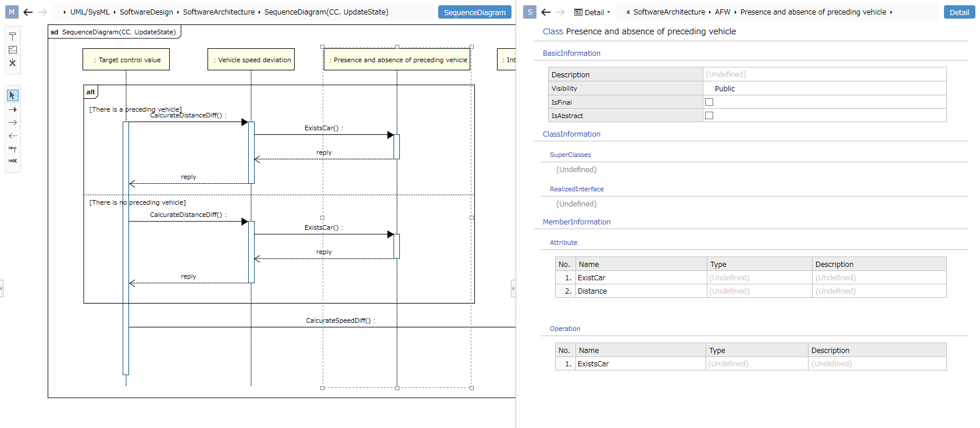The image size is (980, 428).
Task: Expand the leading breadcrumb arrow before UML/SysML
Action: click(x=65, y=12)
